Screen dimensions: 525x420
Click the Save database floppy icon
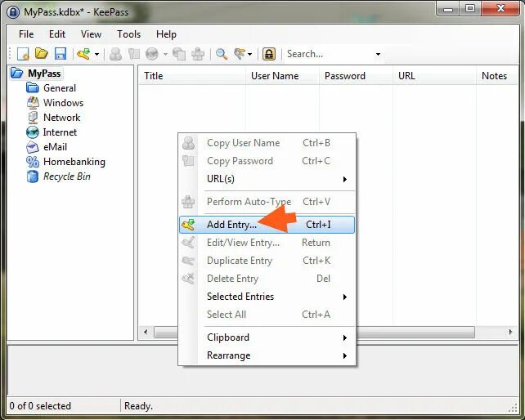(61, 54)
